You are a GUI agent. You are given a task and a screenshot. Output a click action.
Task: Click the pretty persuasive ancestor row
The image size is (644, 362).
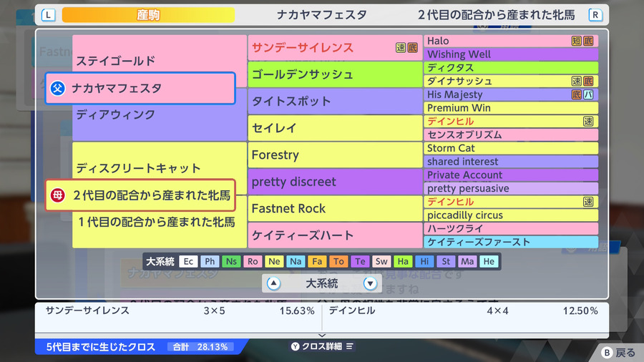pyautogui.click(x=511, y=188)
